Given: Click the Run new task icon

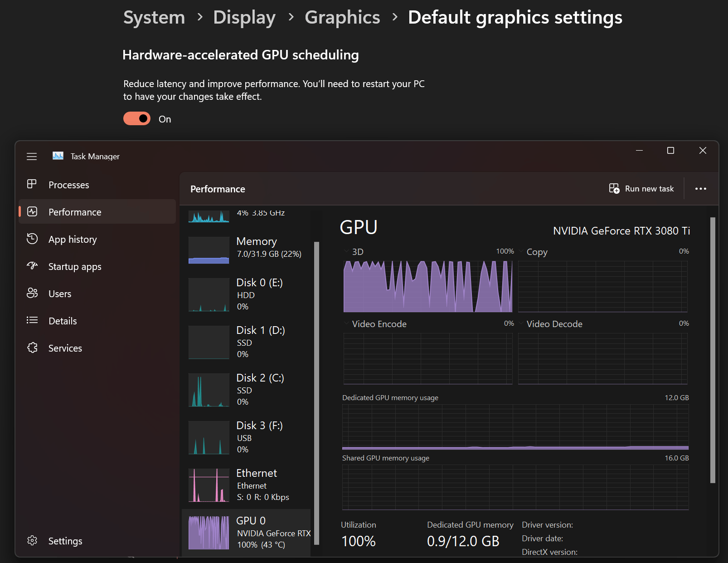Looking at the screenshot, I should [614, 188].
